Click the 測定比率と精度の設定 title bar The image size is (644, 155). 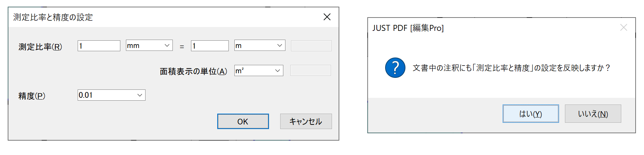(164, 17)
